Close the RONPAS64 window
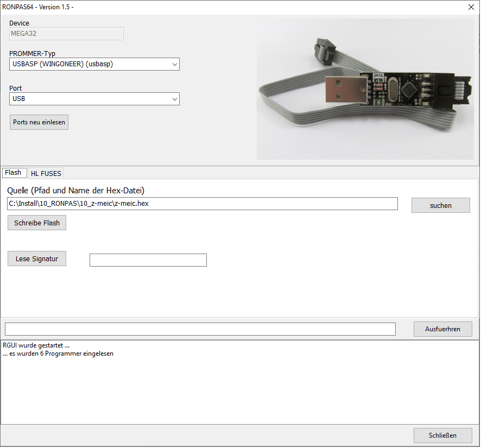Image resolution: width=481 pixels, height=448 pixels. click(471, 7)
